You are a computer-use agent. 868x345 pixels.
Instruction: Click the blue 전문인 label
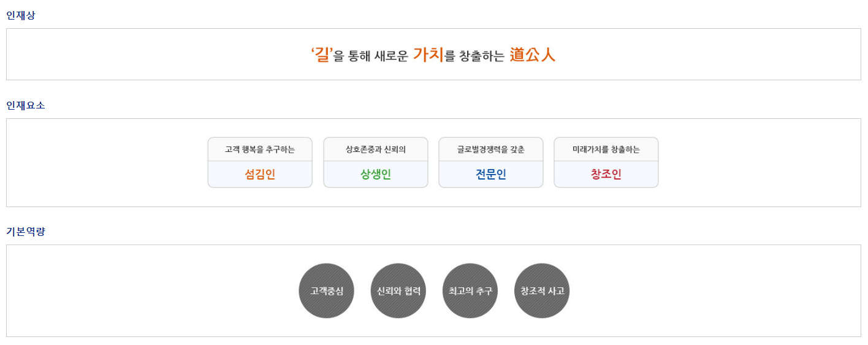490,175
